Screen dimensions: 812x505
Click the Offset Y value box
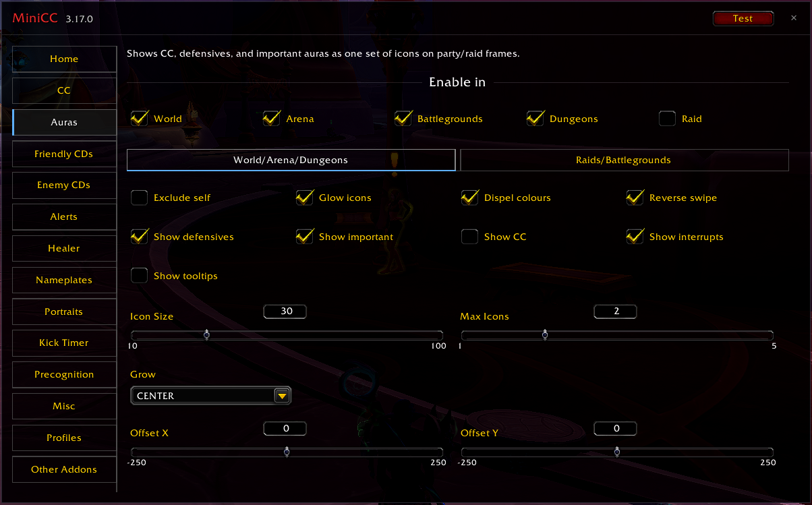616,428
